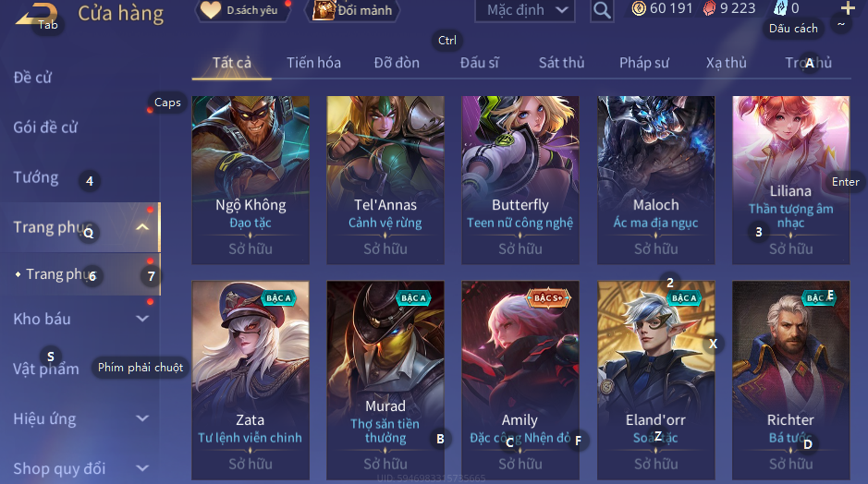Click the gold coin currency icon
This screenshot has height=484, width=868.
point(639,8)
